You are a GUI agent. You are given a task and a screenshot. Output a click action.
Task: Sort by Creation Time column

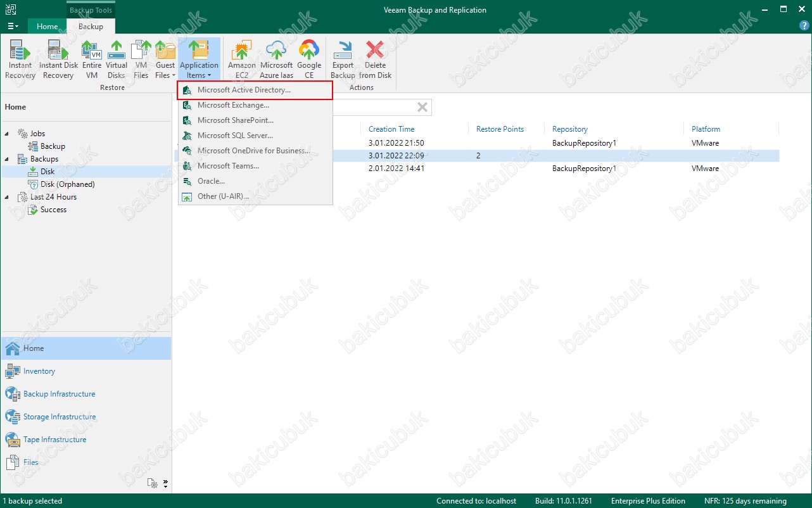(391, 129)
